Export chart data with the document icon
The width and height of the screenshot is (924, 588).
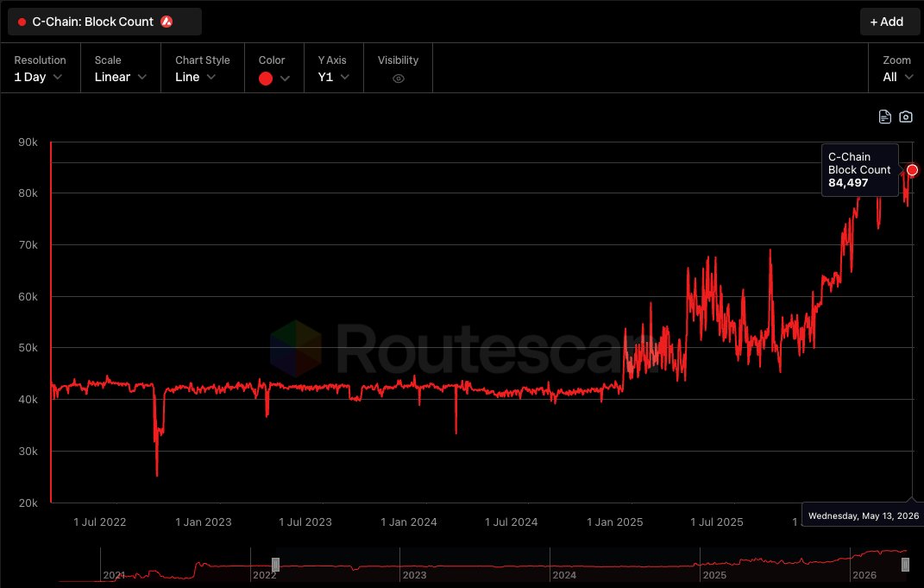click(884, 117)
